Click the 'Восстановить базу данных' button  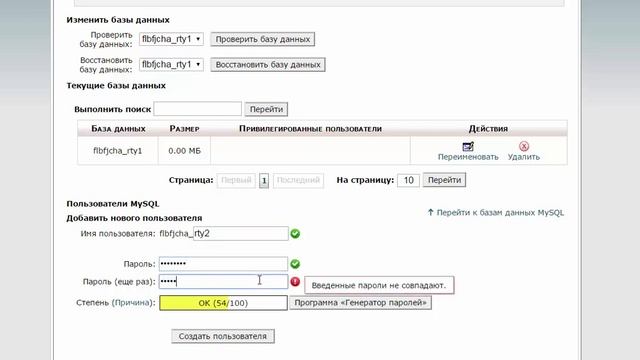tap(268, 64)
